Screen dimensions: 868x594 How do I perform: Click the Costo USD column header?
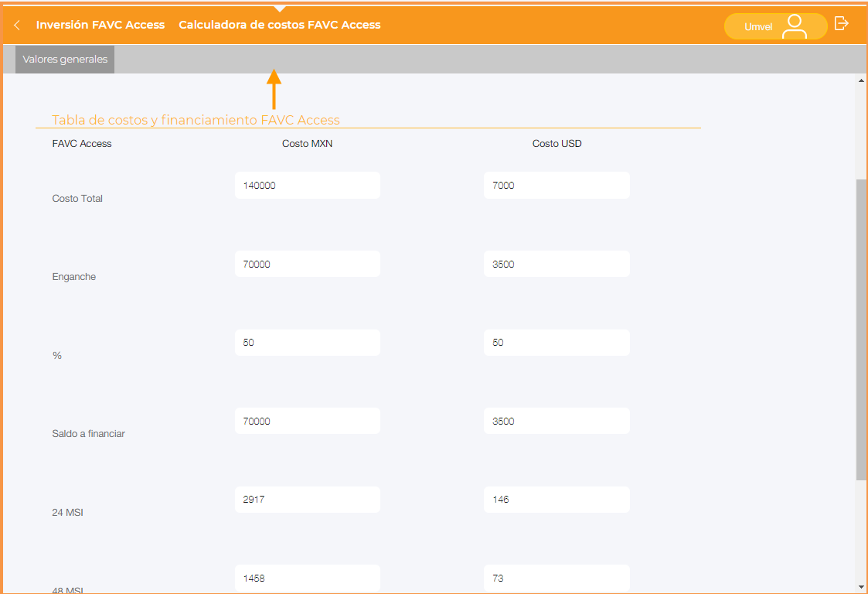click(x=557, y=144)
